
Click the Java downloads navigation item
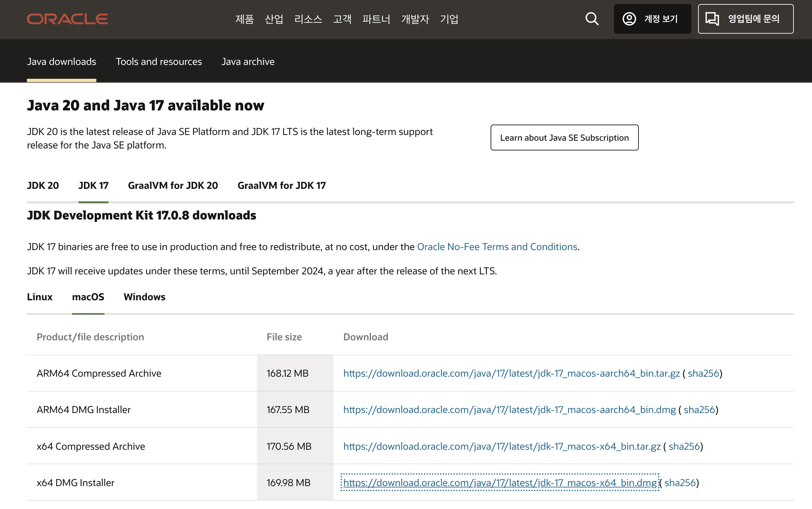click(x=62, y=61)
